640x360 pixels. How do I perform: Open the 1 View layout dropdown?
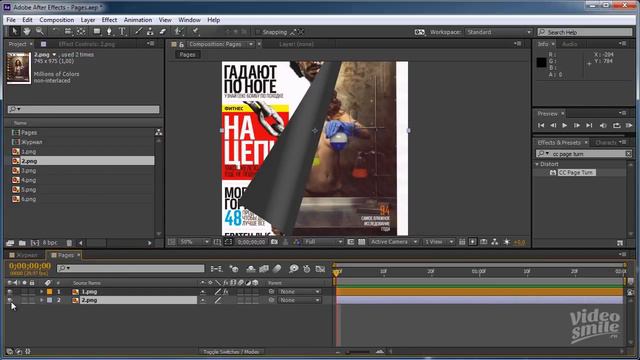pyautogui.click(x=439, y=242)
